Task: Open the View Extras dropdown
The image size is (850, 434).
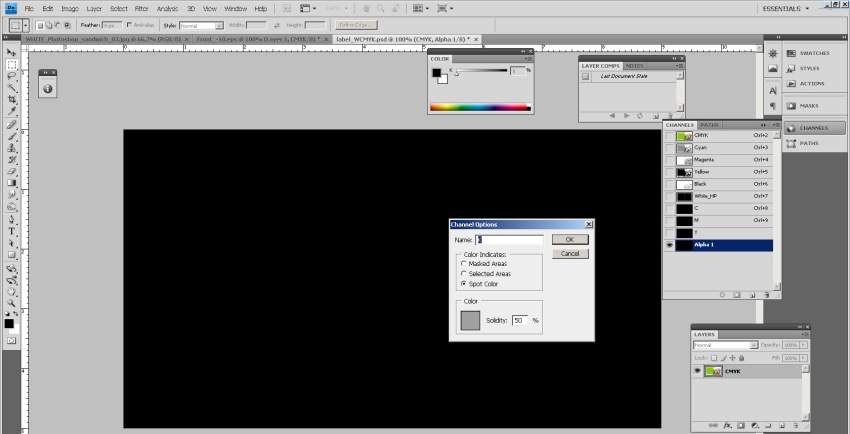Action: pyautogui.click(x=308, y=9)
